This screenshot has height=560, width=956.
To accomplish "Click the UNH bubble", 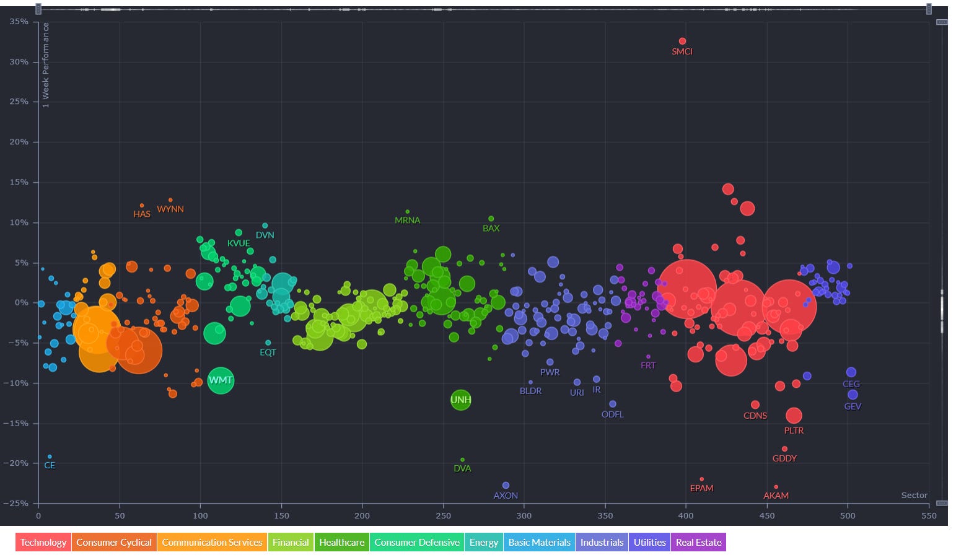I will [x=460, y=400].
